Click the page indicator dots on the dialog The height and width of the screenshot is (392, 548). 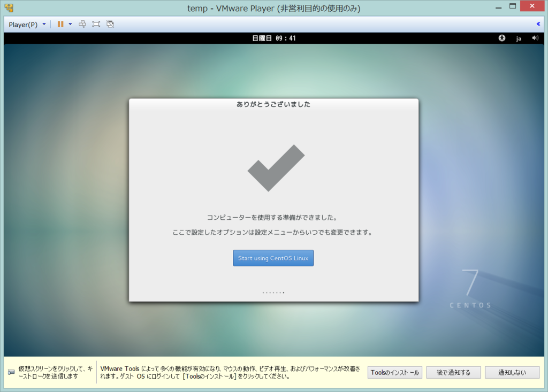click(273, 292)
